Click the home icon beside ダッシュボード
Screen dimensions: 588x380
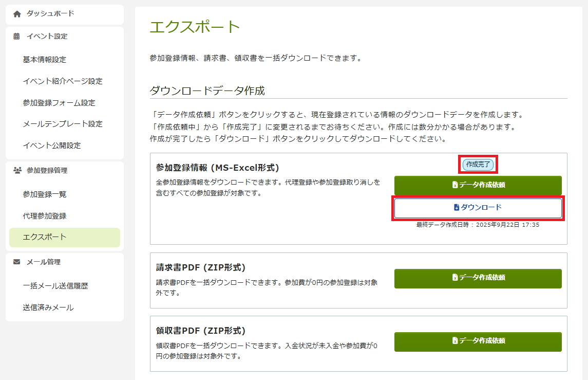pos(17,14)
